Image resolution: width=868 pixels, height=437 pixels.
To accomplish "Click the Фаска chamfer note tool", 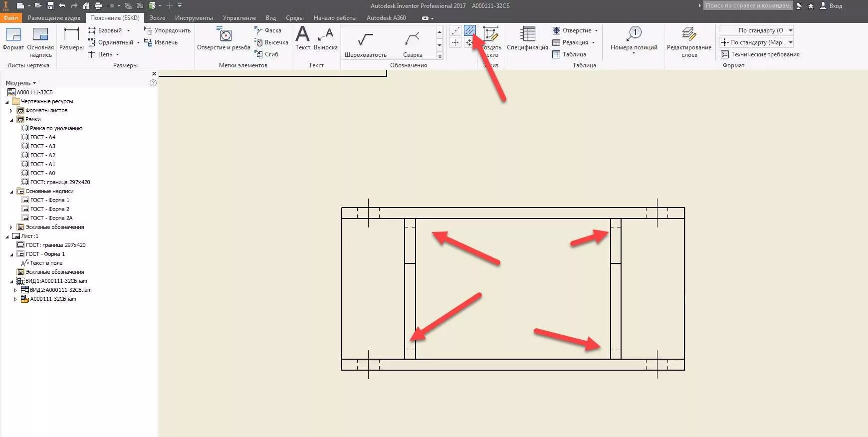I will [x=268, y=30].
